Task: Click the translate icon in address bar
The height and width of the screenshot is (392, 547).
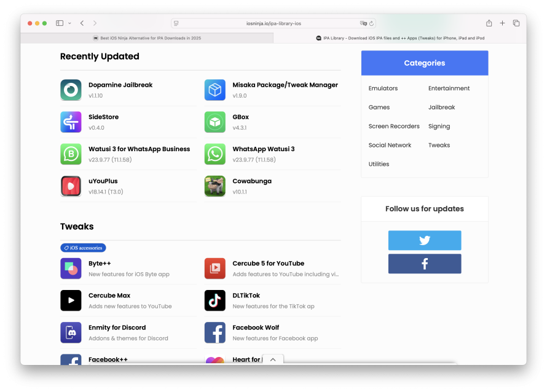Action: click(x=363, y=23)
